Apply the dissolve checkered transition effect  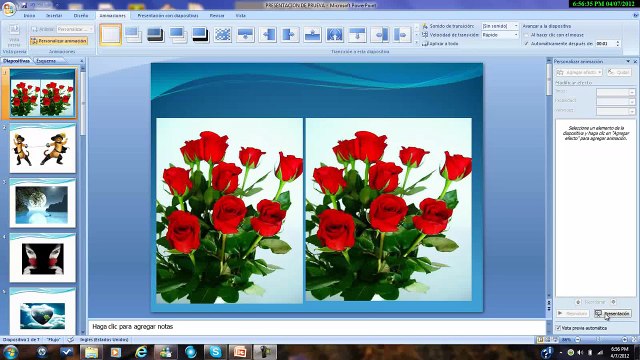(223, 35)
